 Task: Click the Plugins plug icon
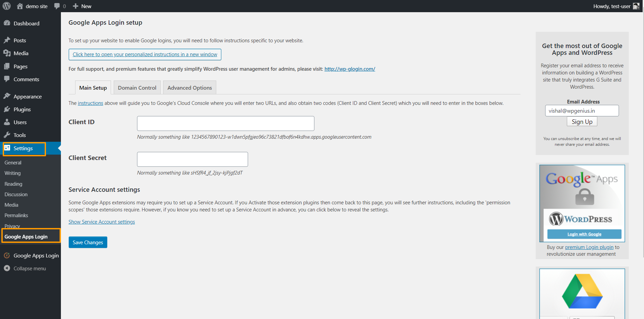click(7, 109)
